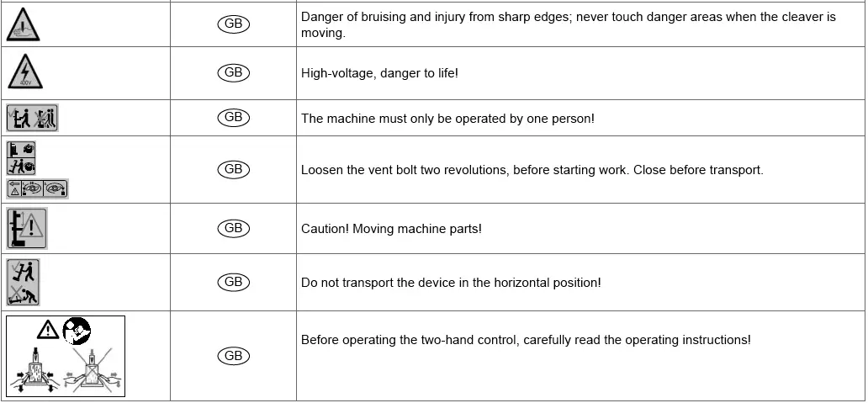Viewport: 868px width, 403px height.
Task: Select the GB badge next to moving parts caution
Action: (234, 228)
